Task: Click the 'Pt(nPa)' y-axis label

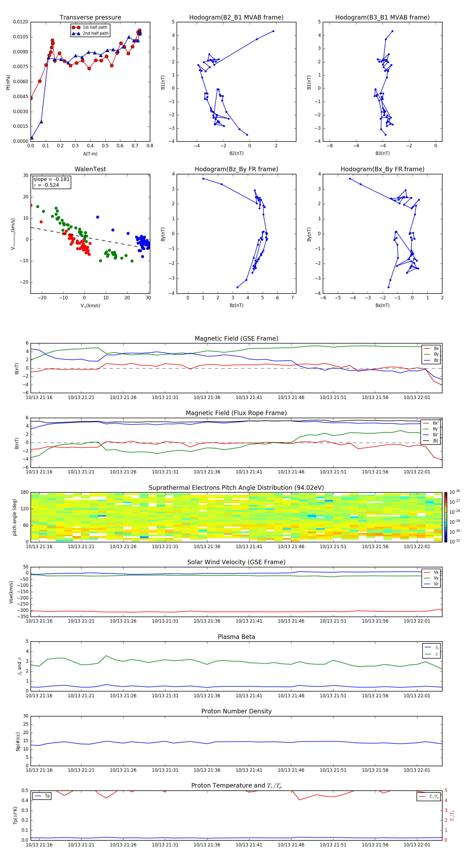Action: (8, 82)
